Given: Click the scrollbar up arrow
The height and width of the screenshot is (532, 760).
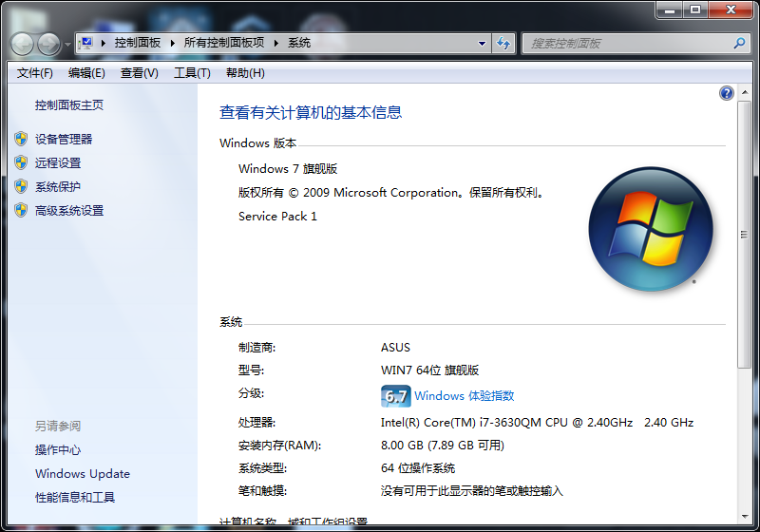Looking at the screenshot, I should [745, 92].
